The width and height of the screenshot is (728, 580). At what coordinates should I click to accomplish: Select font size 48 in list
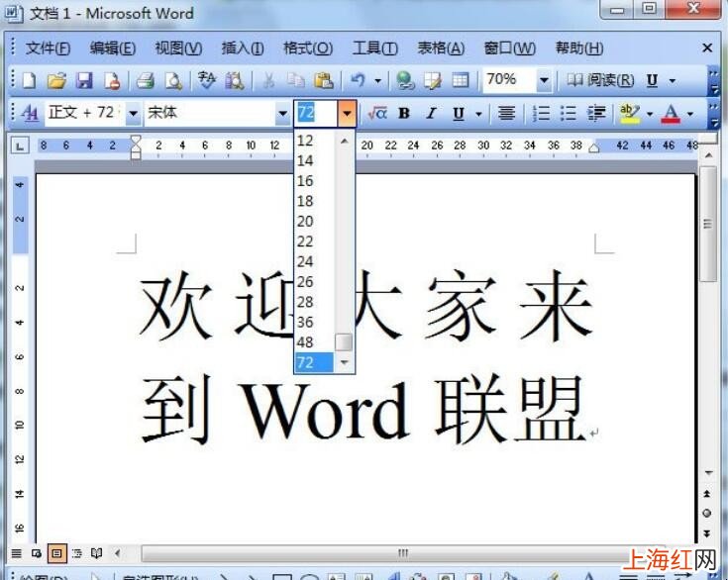(x=314, y=342)
